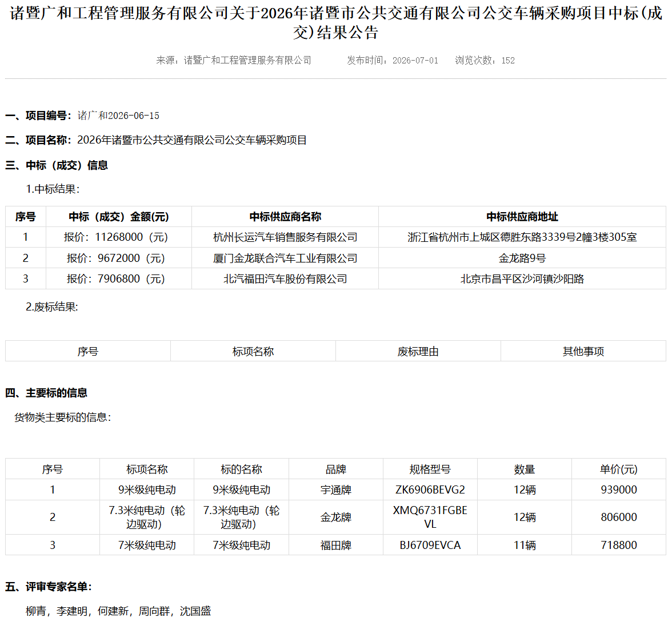Click project name 2026年诸暨市公共交通有限公司公交车辆采购项目

[x=192, y=140]
